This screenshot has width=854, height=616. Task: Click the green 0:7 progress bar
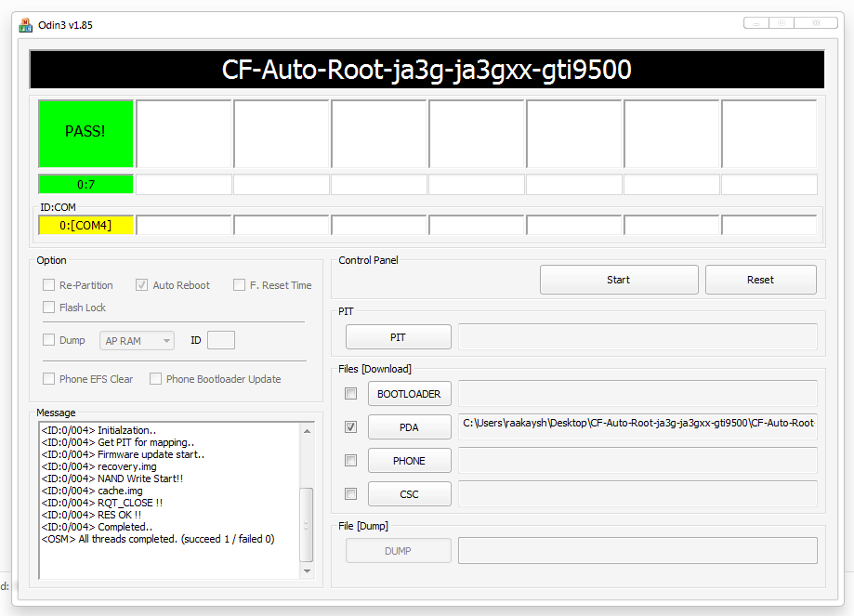86,184
